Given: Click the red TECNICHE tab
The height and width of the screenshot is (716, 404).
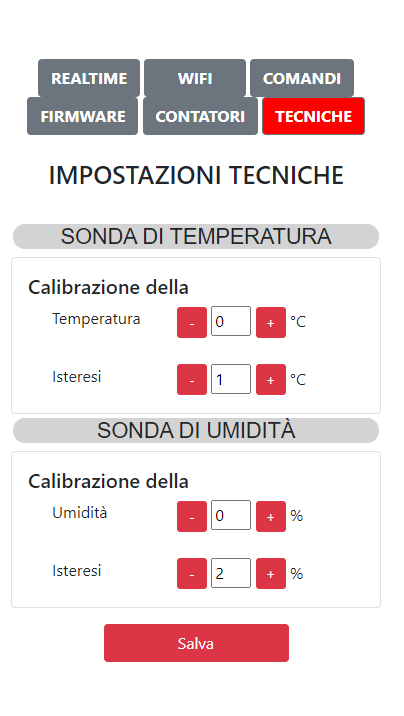Looking at the screenshot, I should [314, 116].
